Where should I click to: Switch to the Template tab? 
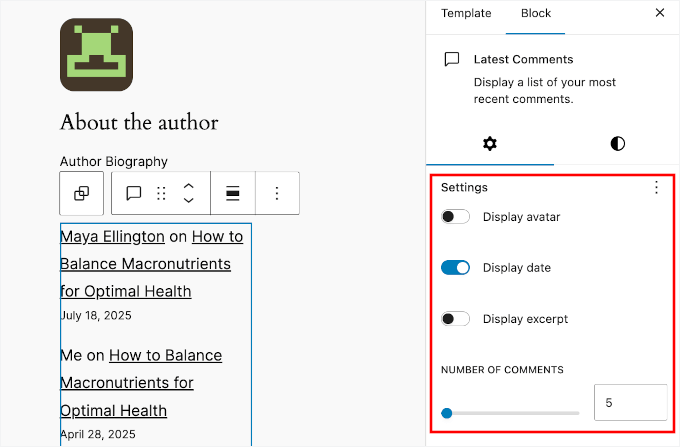coord(466,14)
